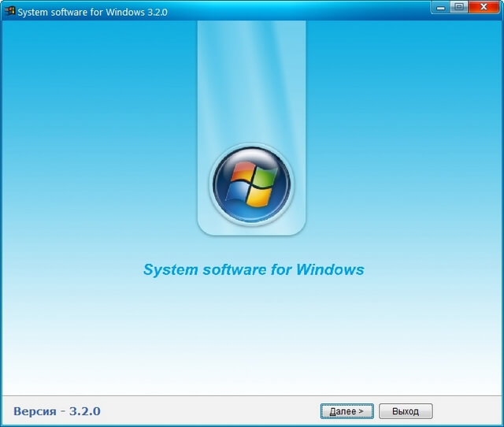Click the red quadrant of the Windows flag

[241, 176]
